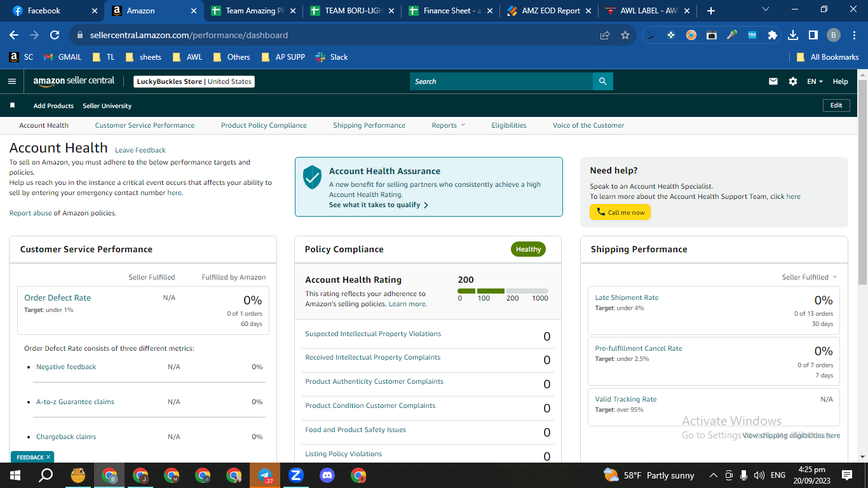Open the Chrome tab search chevron
868x488 pixels.
(x=765, y=10)
